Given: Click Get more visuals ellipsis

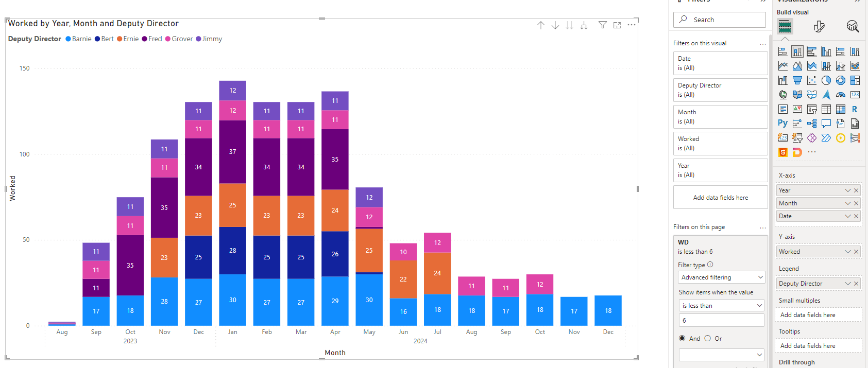Looking at the screenshot, I should pyautogui.click(x=812, y=152).
